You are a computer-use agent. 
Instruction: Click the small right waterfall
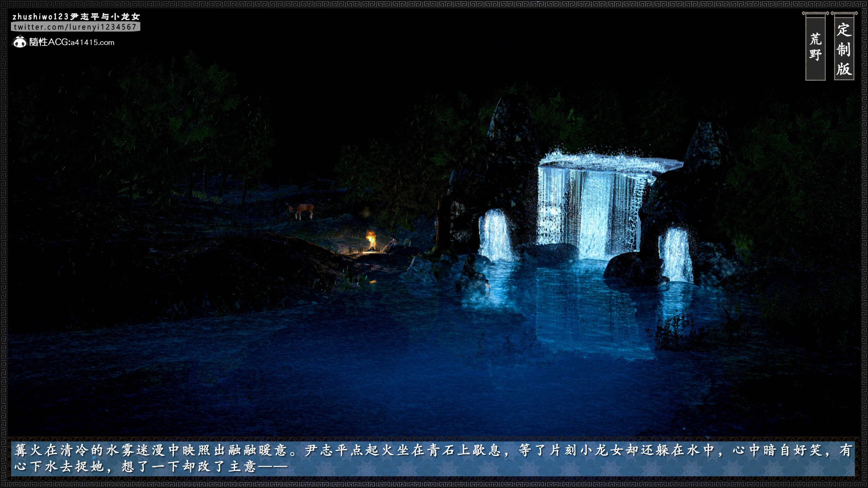pos(676,255)
